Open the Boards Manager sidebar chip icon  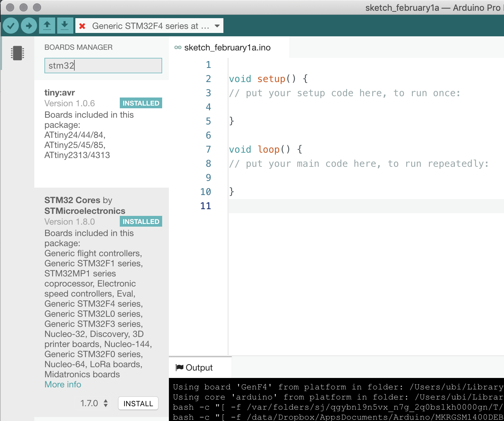[17, 53]
